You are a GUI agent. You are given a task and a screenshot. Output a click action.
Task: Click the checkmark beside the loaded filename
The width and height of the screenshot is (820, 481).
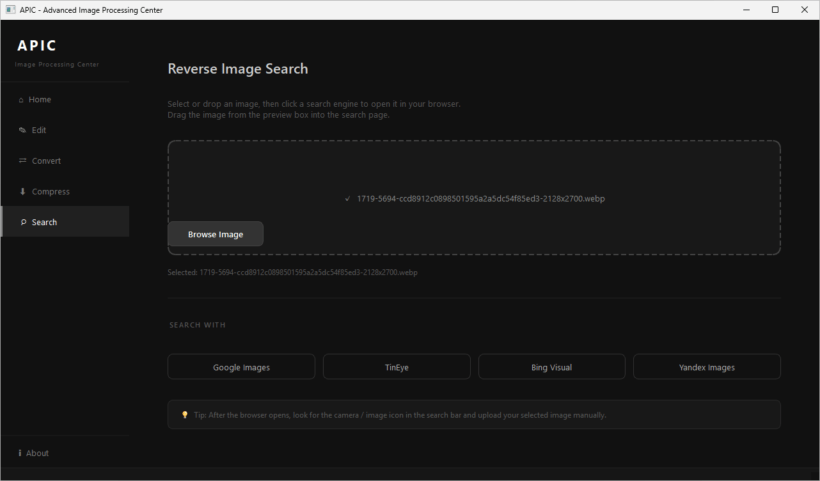(x=348, y=199)
